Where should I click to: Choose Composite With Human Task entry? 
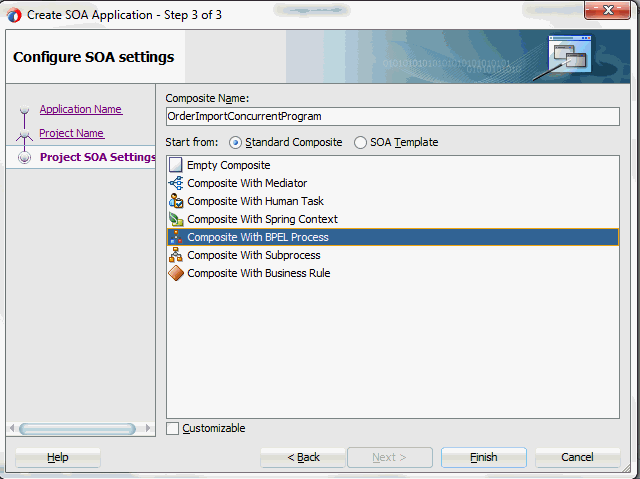click(393, 201)
